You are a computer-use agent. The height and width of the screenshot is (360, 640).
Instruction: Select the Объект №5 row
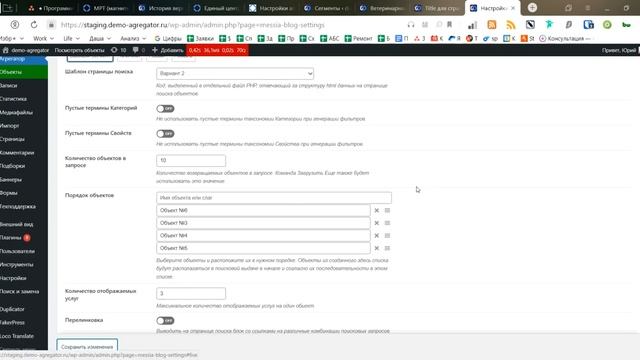pos(263,248)
